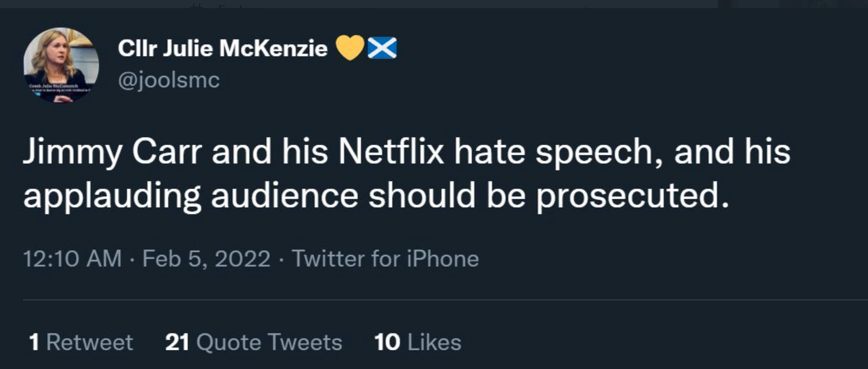Click the word 'prosecuted' in tweet
This screenshot has width=868, height=369.
pyautogui.click(x=632, y=196)
